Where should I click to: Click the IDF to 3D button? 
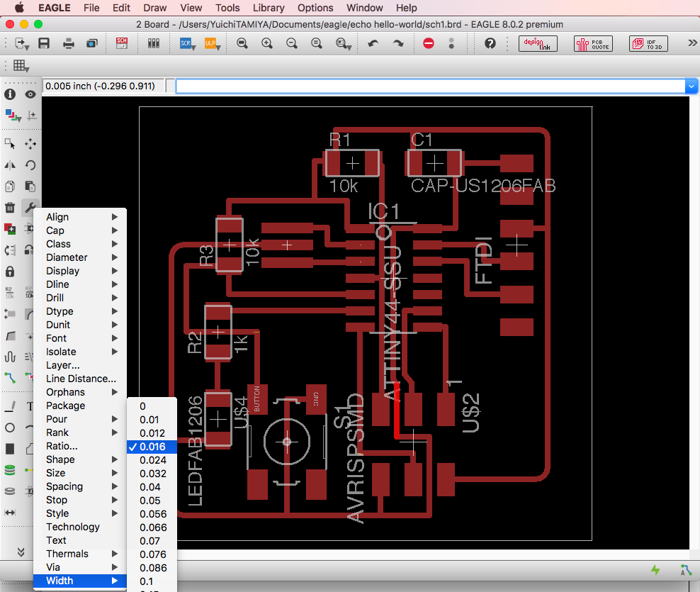coord(649,44)
